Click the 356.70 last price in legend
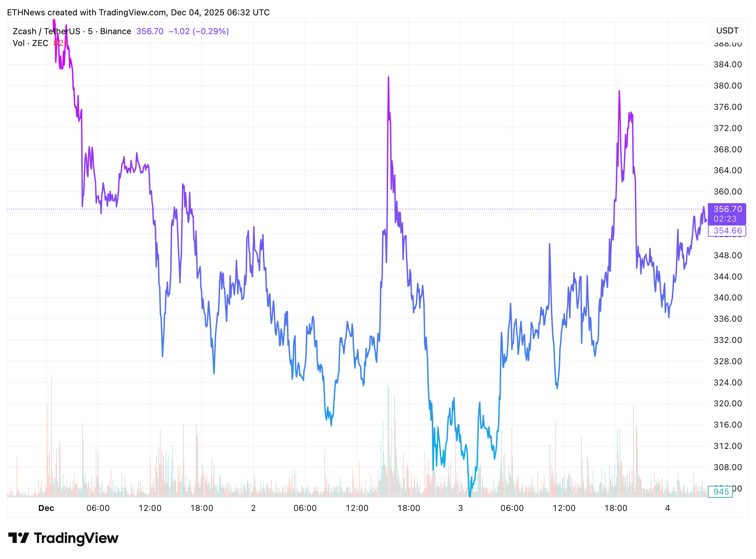 coord(150,31)
